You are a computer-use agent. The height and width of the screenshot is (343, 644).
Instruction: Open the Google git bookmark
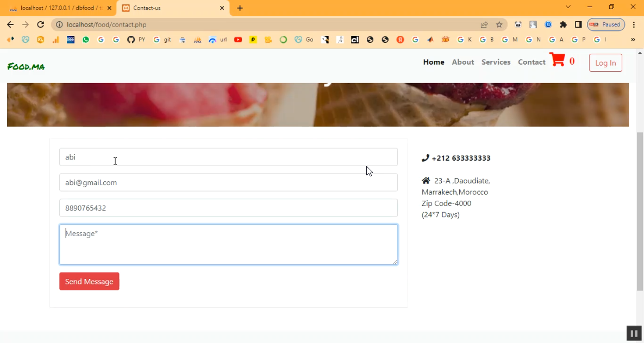(162, 40)
